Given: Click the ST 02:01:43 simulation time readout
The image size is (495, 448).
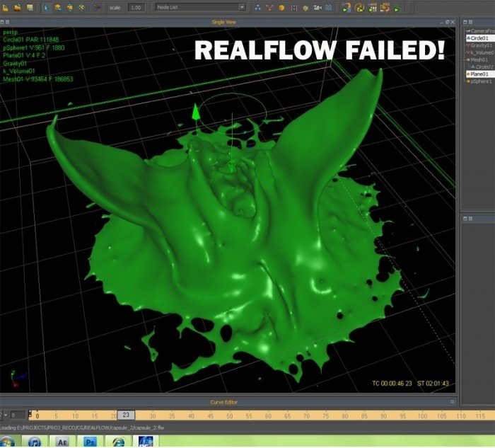Looking at the screenshot, I should coord(433,383).
